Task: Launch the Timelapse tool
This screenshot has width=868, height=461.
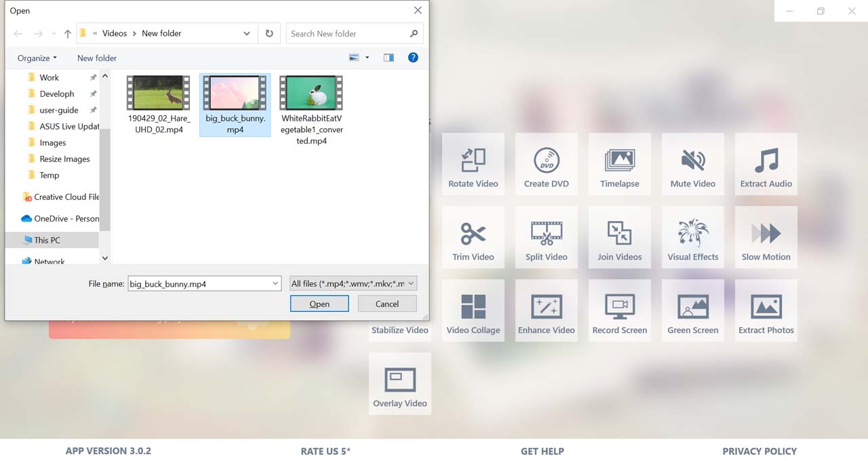Action: point(619,165)
